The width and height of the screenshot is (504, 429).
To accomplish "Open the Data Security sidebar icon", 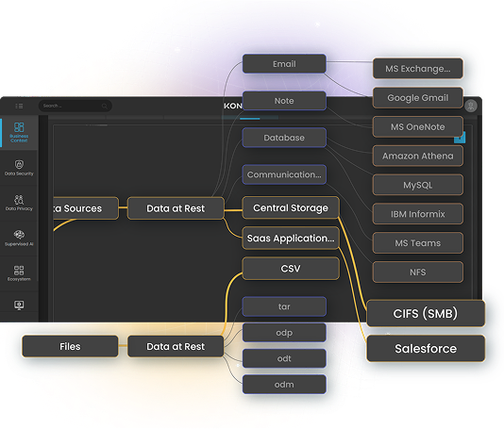I will [19, 168].
